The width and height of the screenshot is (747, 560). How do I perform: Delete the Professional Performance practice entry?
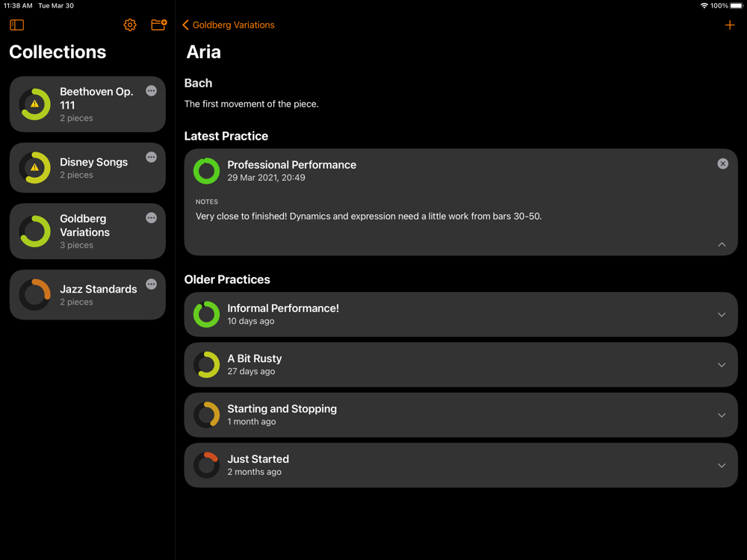click(x=722, y=164)
